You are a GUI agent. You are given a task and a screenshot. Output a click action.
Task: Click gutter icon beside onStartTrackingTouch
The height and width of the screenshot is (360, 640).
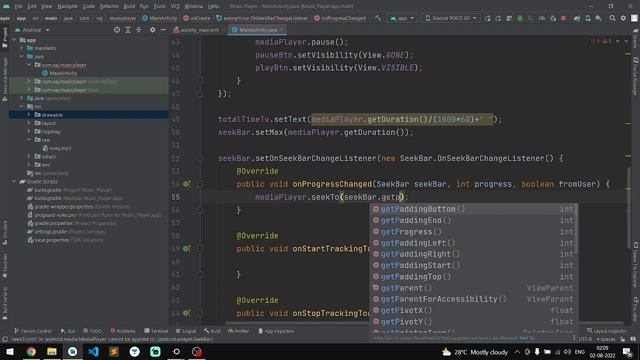click(x=186, y=249)
